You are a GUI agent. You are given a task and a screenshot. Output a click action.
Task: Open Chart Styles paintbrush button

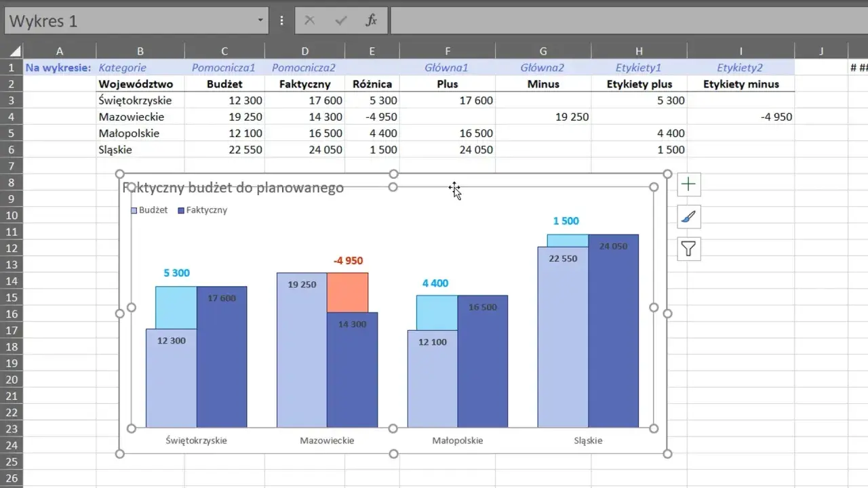689,217
